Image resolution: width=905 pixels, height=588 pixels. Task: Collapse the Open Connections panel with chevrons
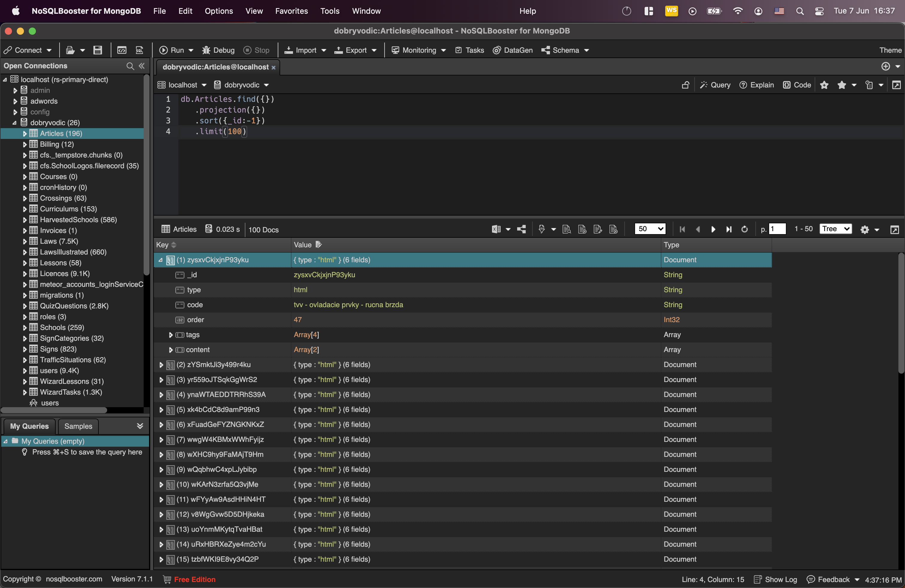tap(142, 66)
